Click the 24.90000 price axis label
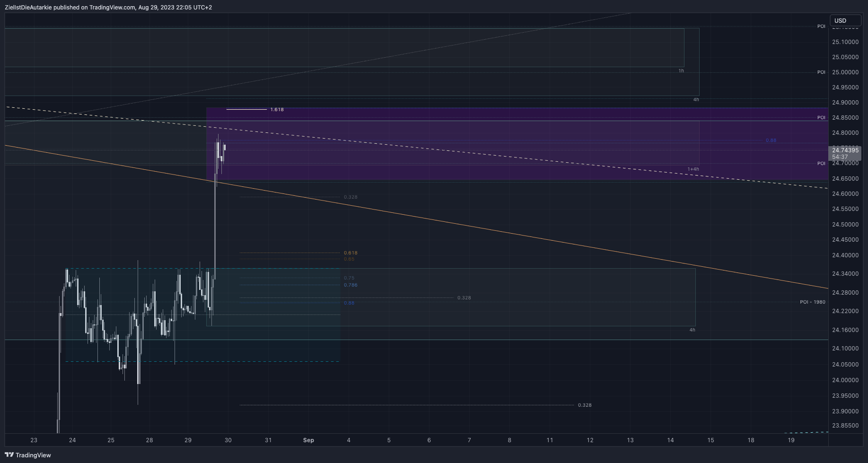868x463 pixels. 845,103
